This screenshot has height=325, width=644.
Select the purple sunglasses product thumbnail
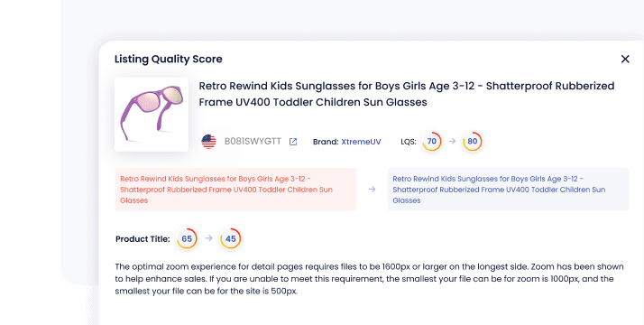pyautogui.click(x=152, y=115)
